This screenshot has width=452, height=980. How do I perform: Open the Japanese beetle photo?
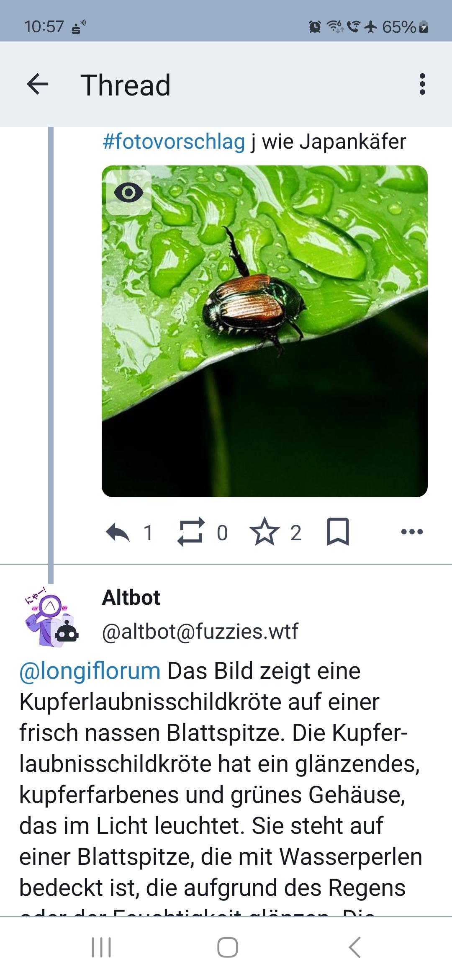tap(265, 331)
